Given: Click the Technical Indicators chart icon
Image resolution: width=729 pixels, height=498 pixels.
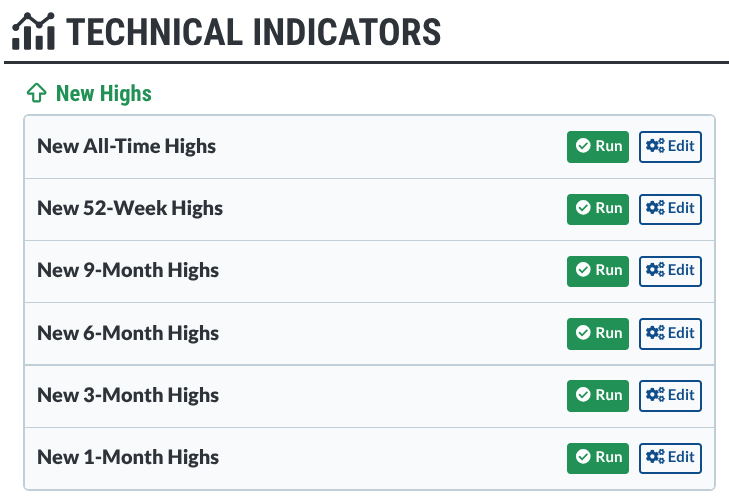Looking at the screenshot, I should click(33, 30).
